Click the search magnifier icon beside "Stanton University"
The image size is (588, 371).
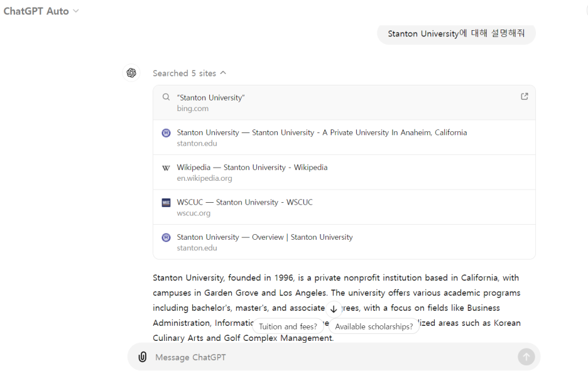coord(166,97)
